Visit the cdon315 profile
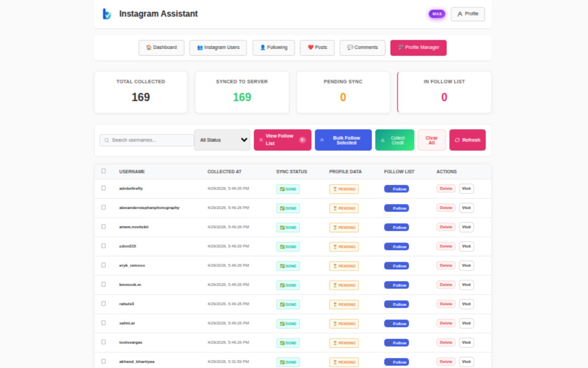Viewport: 588px width, 368px height. coord(466,247)
